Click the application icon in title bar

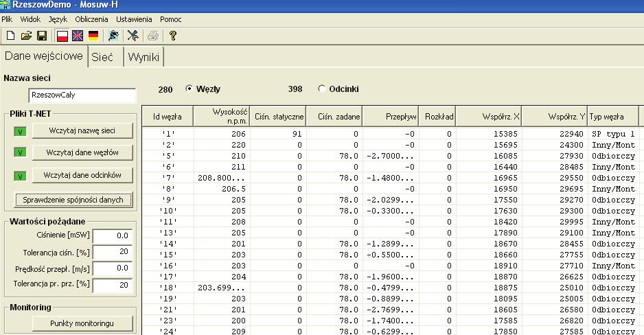pos(5,5)
